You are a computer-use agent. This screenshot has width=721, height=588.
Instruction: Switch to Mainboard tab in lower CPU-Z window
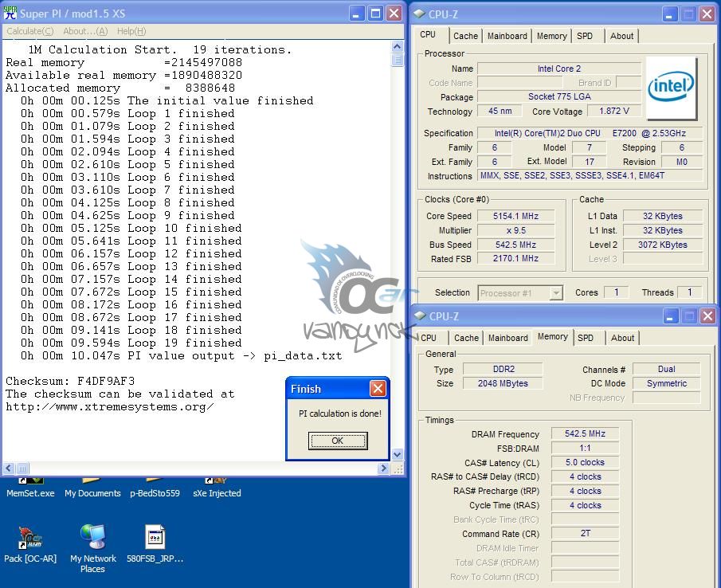508,338
